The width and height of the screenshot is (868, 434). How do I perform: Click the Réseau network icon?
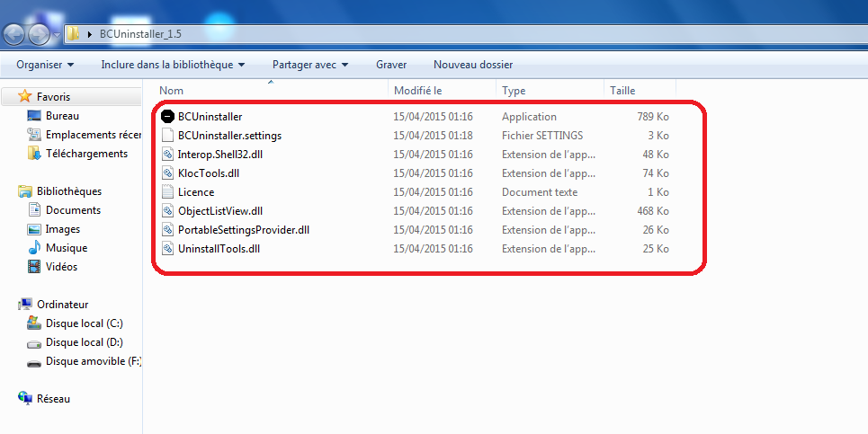click(25, 398)
